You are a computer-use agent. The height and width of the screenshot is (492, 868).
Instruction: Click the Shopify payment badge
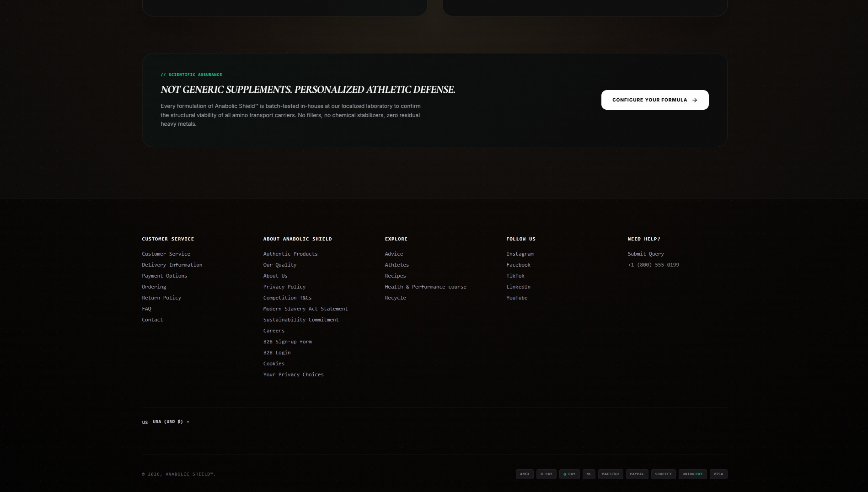(x=664, y=474)
